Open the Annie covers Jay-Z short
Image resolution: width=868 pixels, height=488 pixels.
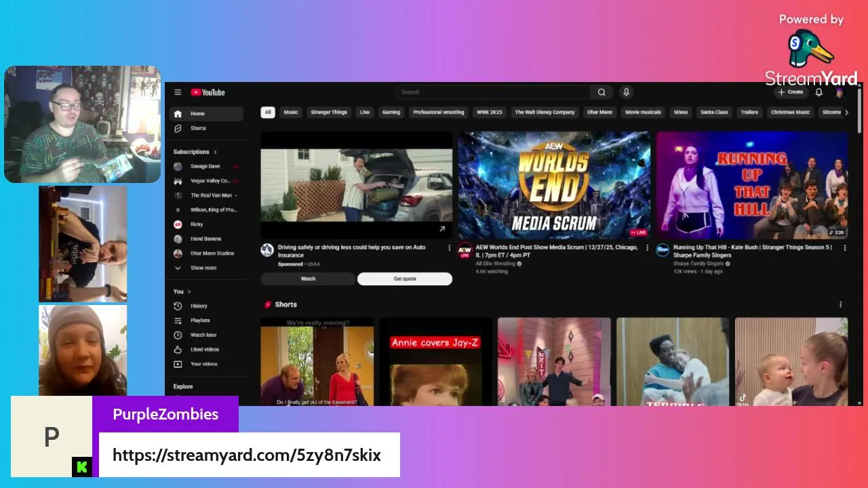435,362
